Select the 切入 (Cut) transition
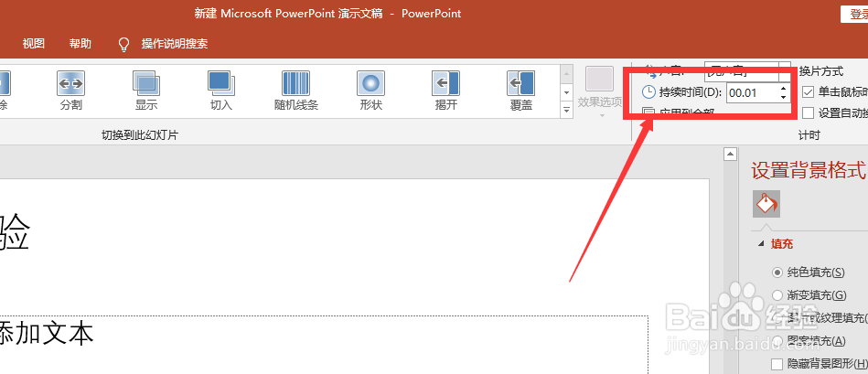Image resolution: width=868 pixels, height=374 pixels. [x=221, y=91]
